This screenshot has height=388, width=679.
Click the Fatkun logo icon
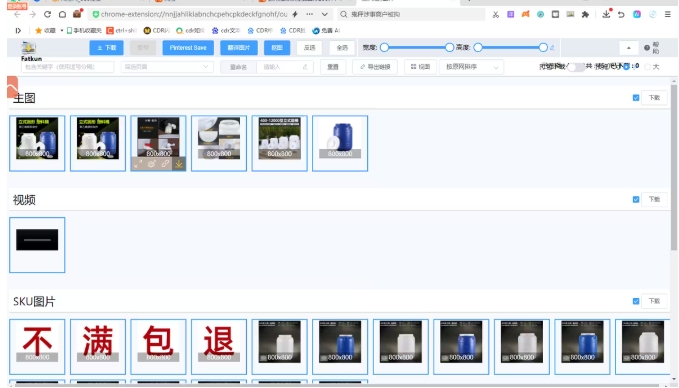29,48
